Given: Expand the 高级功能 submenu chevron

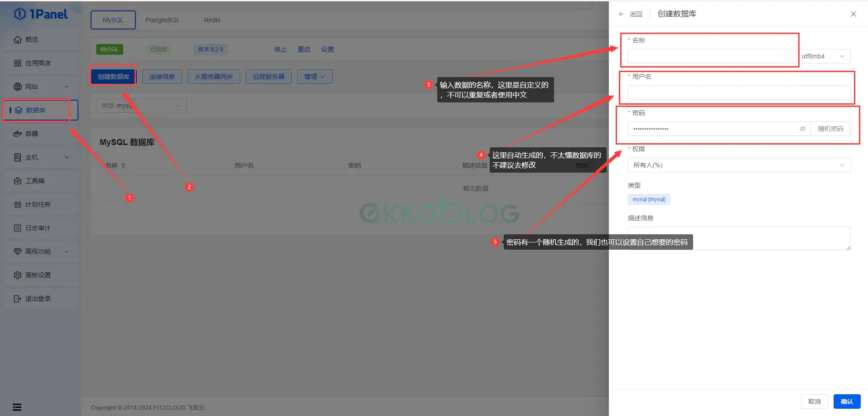Looking at the screenshot, I should tap(67, 252).
